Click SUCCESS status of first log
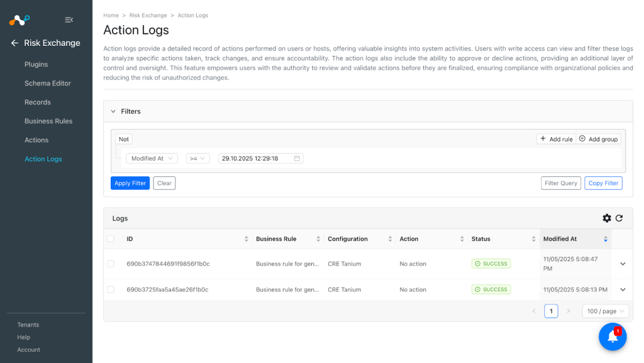Image resolution: width=644 pixels, height=363 pixels. pos(491,264)
